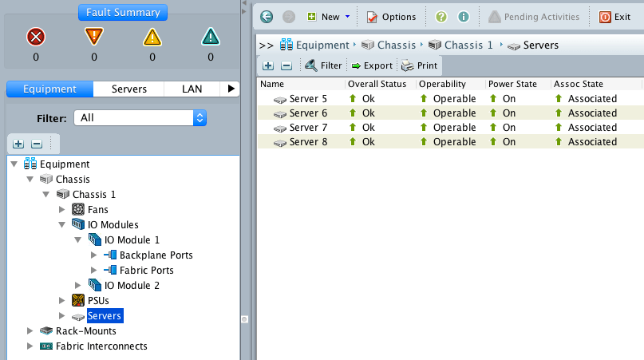Open the Filter dropdown set to All

pyautogui.click(x=140, y=117)
